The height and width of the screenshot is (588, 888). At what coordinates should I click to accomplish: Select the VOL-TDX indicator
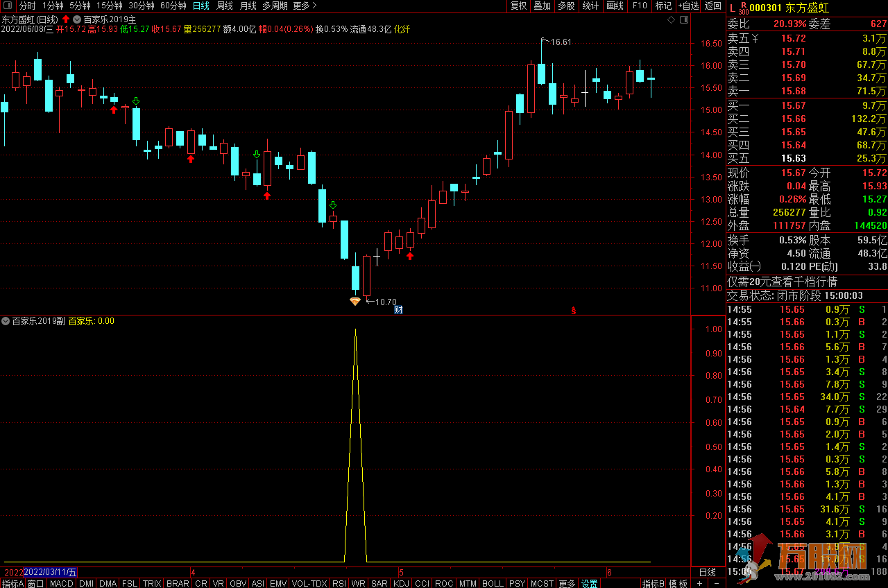[x=309, y=583]
